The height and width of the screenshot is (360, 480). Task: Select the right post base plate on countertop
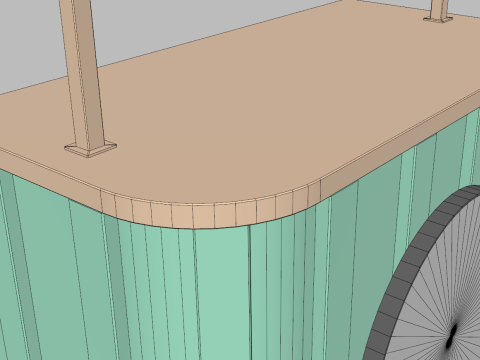coord(438,19)
